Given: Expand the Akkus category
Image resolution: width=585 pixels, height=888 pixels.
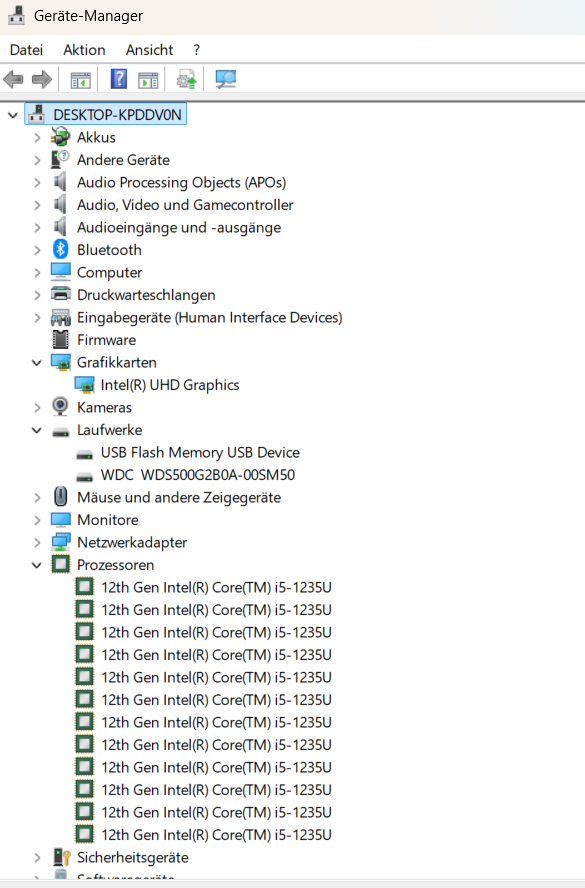Looking at the screenshot, I should point(37,138).
